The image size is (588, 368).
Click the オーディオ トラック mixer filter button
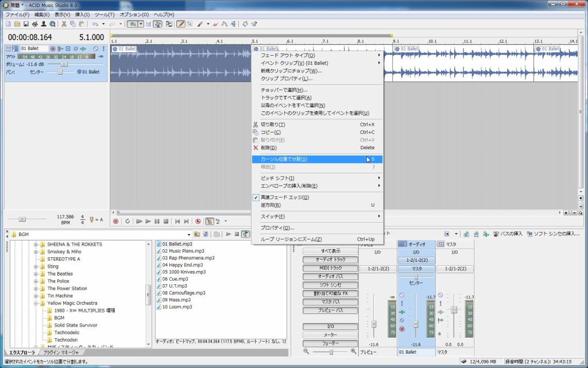click(x=330, y=259)
